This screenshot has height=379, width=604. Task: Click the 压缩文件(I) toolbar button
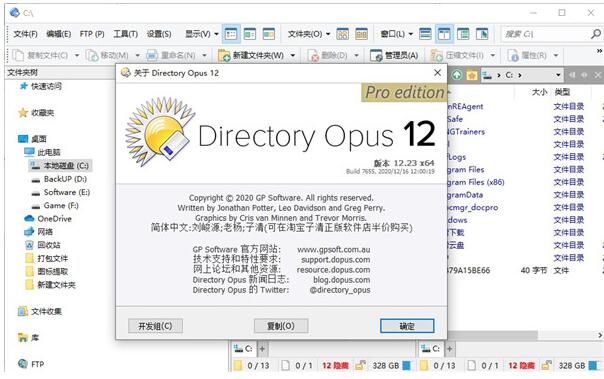tap(457, 55)
